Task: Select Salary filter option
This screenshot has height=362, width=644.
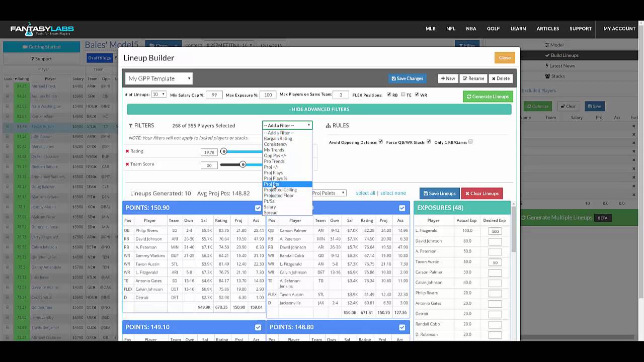Action: point(270,207)
